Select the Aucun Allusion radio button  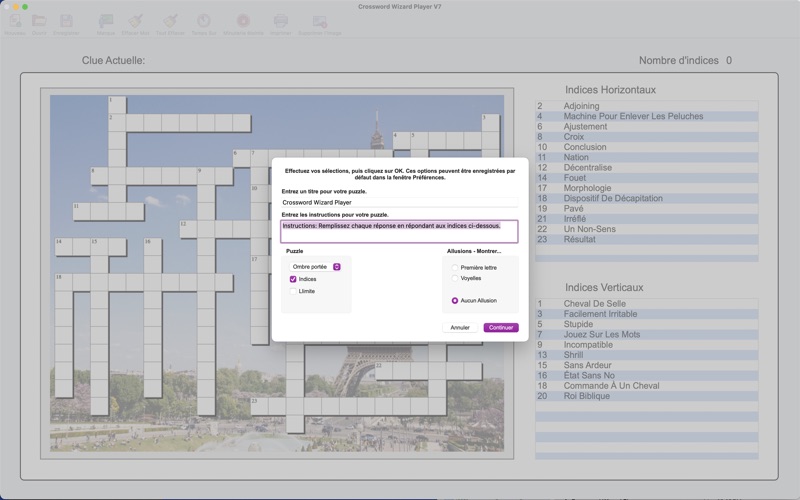[455, 301]
